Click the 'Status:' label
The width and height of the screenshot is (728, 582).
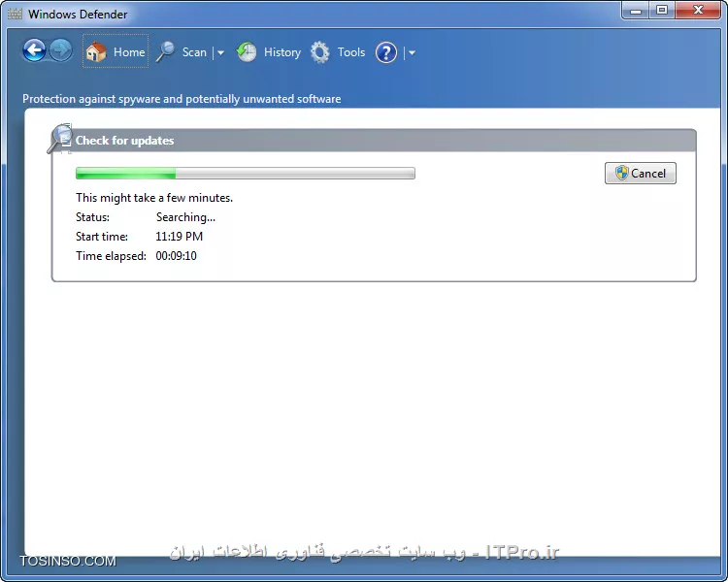coord(93,217)
